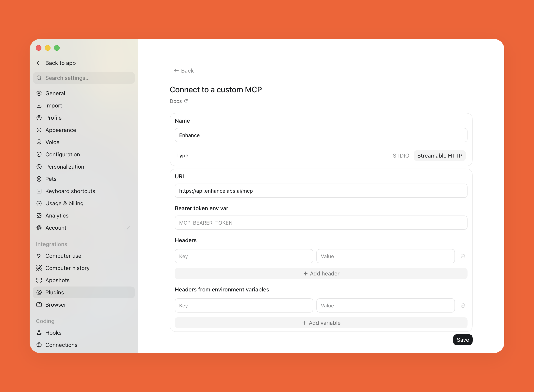Viewport: 534px width, 392px height.
Task: Go to Appearance settings
Action: pyautogui.click(x=84, y=130)
